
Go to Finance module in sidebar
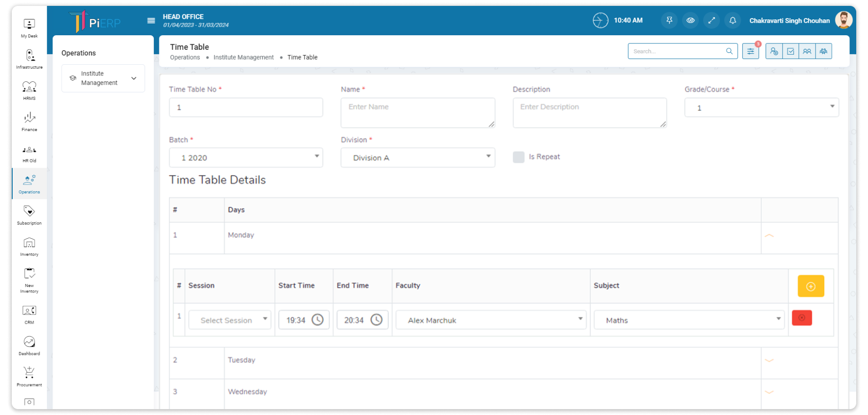[x=29, y=121]
